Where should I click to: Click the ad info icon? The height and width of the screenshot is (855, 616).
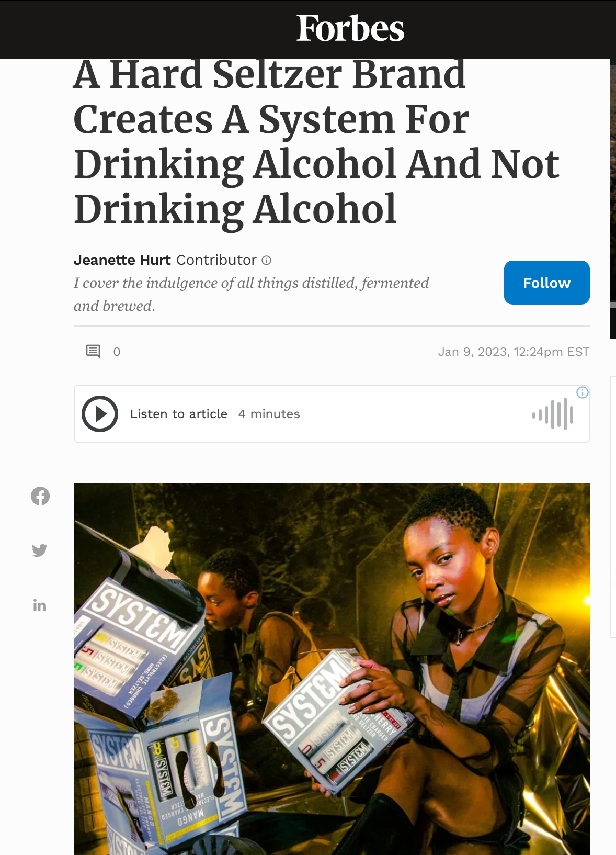[x=583, y=392]
